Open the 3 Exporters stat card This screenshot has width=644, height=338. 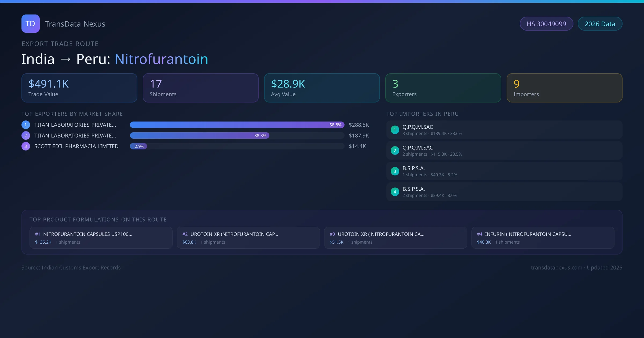point(443,88)
